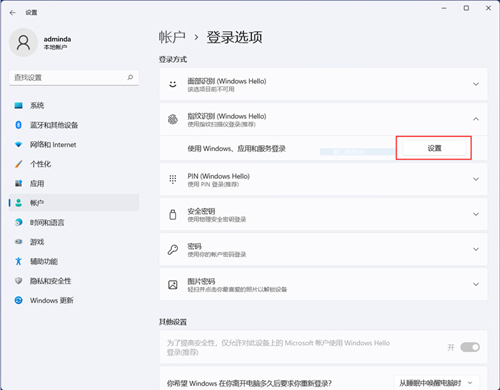Open 系统 settings category
Viewport: 500px width, 390px height.
pos(74,106)
